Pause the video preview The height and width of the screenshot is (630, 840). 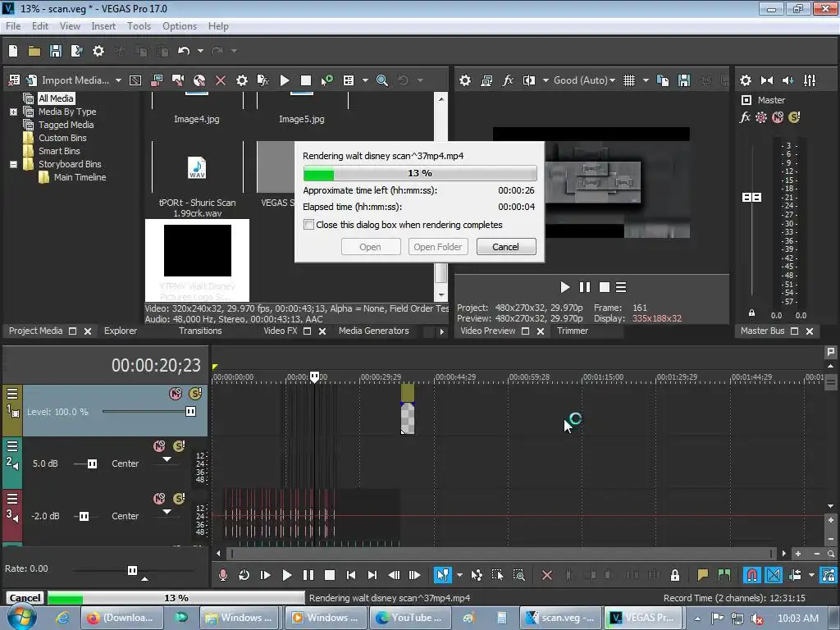[584, 287]
